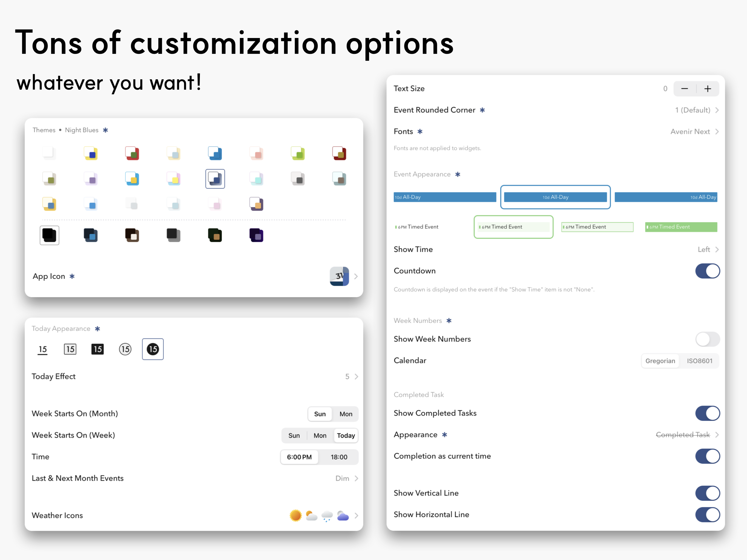
Task: Choose the cyan and yellow theme icon
Action: (x=132, y=179)
